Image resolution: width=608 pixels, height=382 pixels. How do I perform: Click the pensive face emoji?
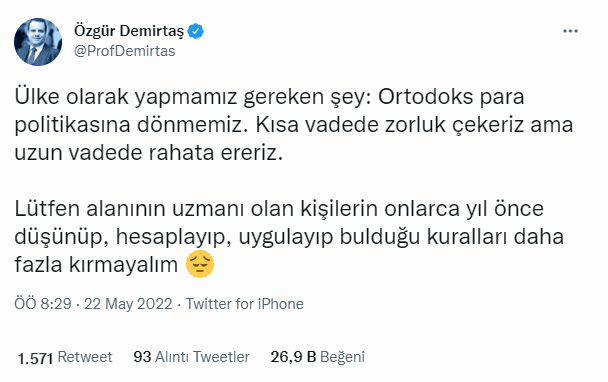(200, 264)
